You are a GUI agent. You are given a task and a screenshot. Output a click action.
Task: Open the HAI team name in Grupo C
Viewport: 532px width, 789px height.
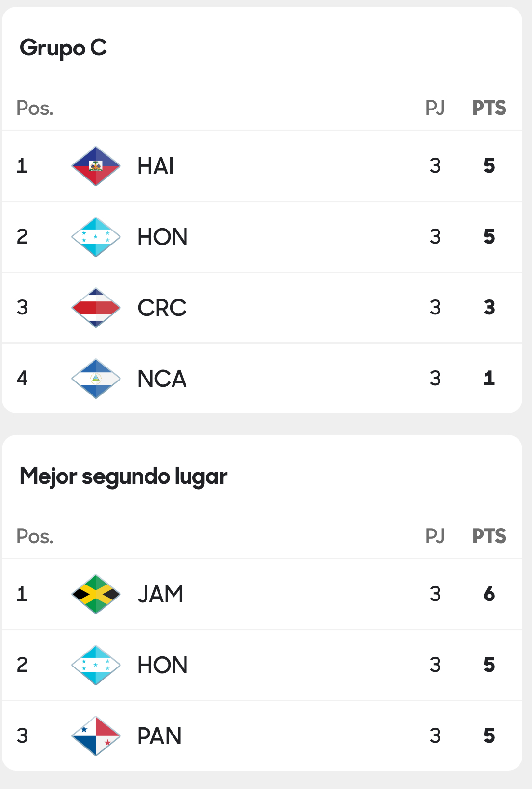point(155,166)
